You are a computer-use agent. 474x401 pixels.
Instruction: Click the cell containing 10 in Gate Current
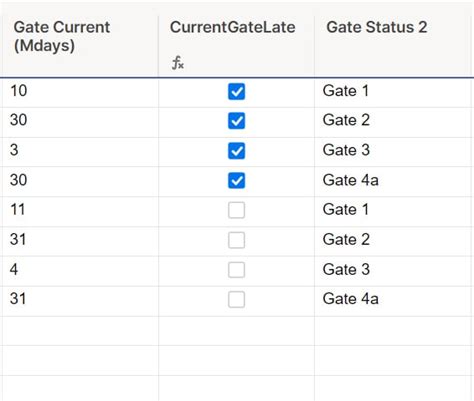pos(80,93)
